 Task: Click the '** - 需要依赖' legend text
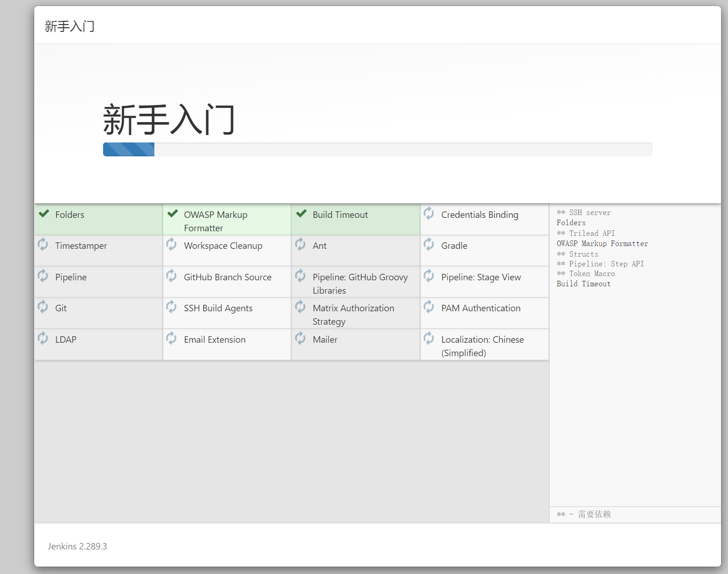pos(584,514)
